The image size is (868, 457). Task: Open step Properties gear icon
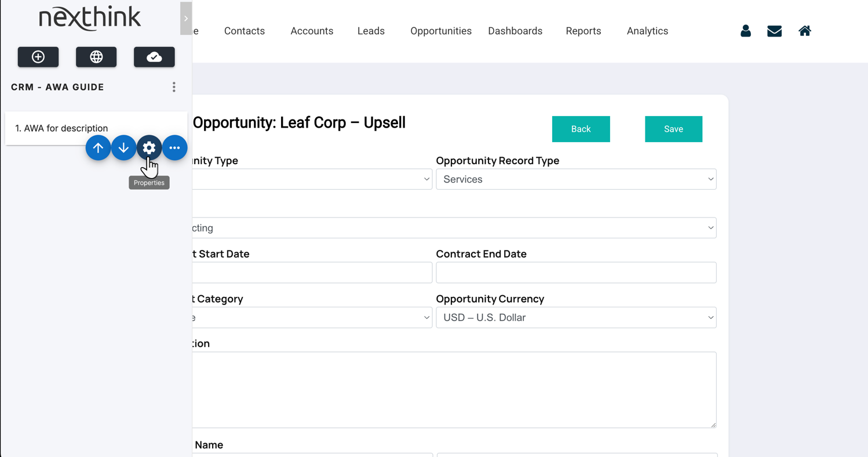coord(149,148)
